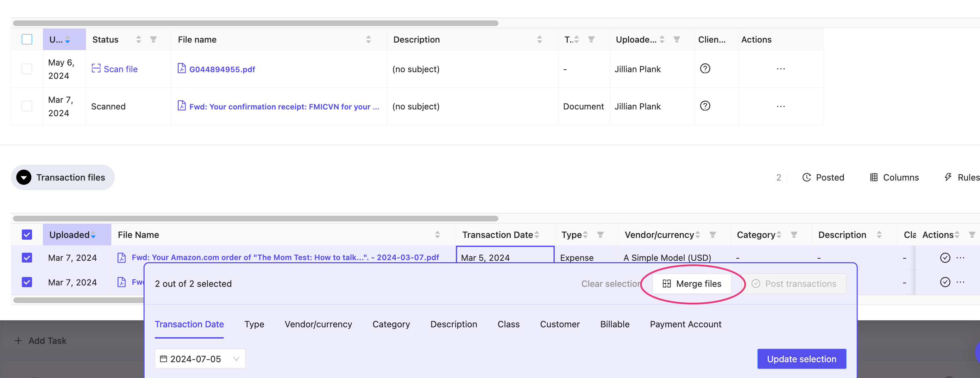Sort upper table by Description

click(539, 39)
